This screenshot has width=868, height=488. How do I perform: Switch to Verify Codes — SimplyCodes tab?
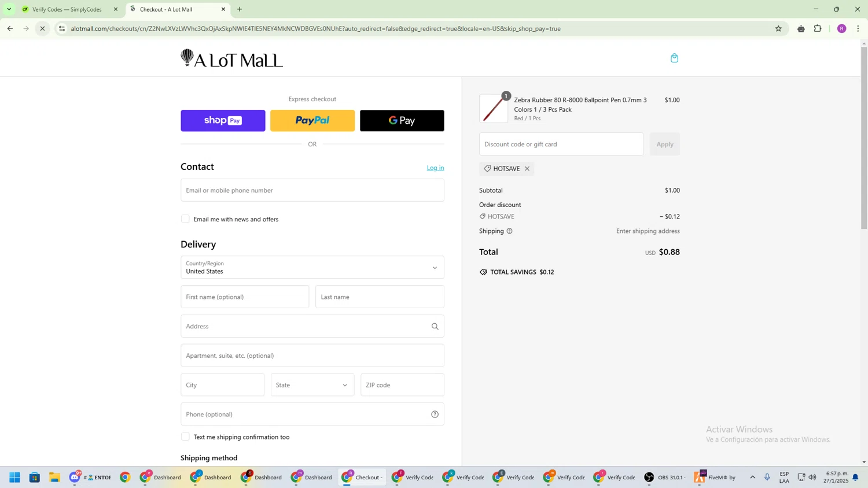(x=67, y=9)
